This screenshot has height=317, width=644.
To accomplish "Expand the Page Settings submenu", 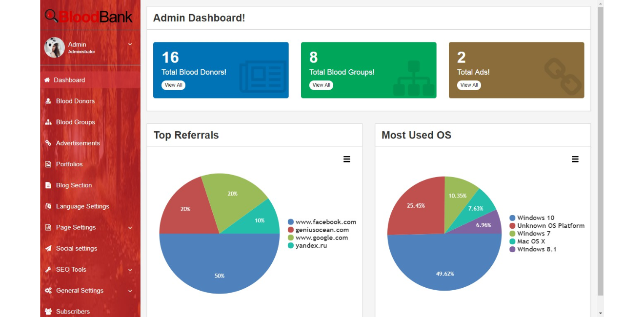I will pyautogui.click(x=130, y=228).
